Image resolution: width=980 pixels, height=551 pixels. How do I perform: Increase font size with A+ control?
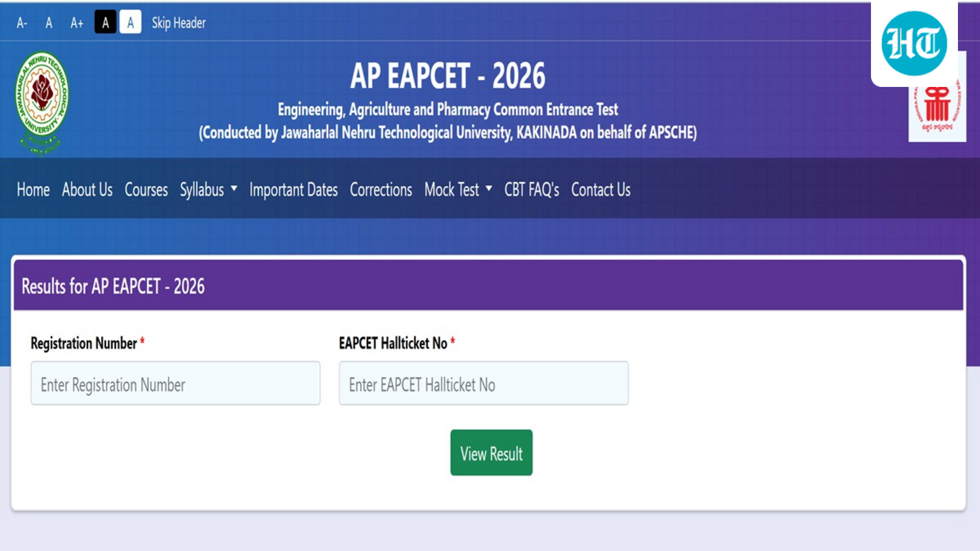coord(77,23)
